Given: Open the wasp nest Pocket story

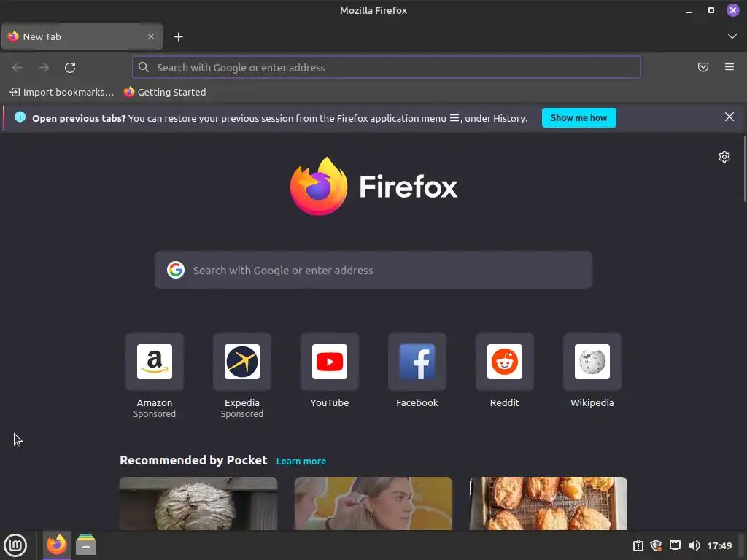Looking at the screenshot, I should (198, 503).
